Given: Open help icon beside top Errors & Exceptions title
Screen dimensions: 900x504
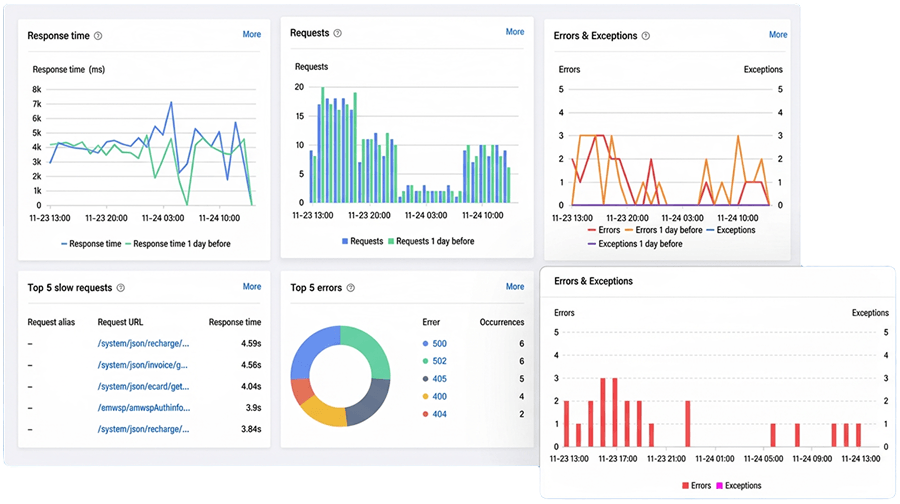Looking at the screenshot, I should 646,36.
